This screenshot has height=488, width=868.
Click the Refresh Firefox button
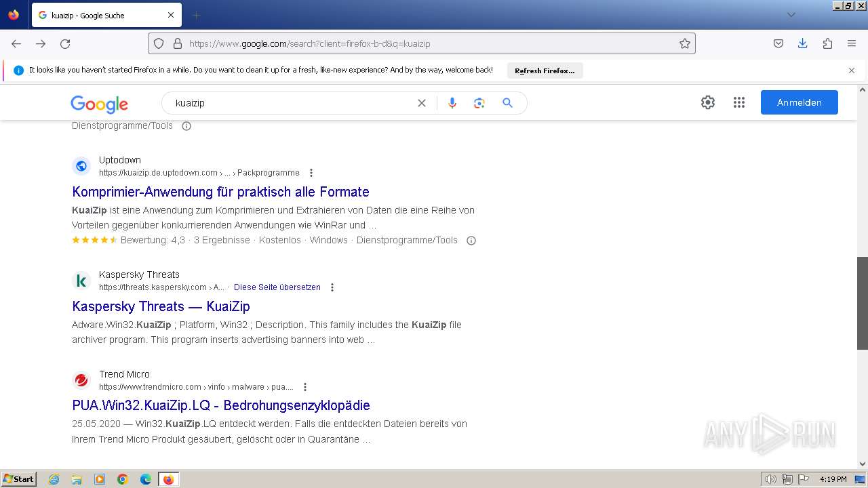pos(545,70)
